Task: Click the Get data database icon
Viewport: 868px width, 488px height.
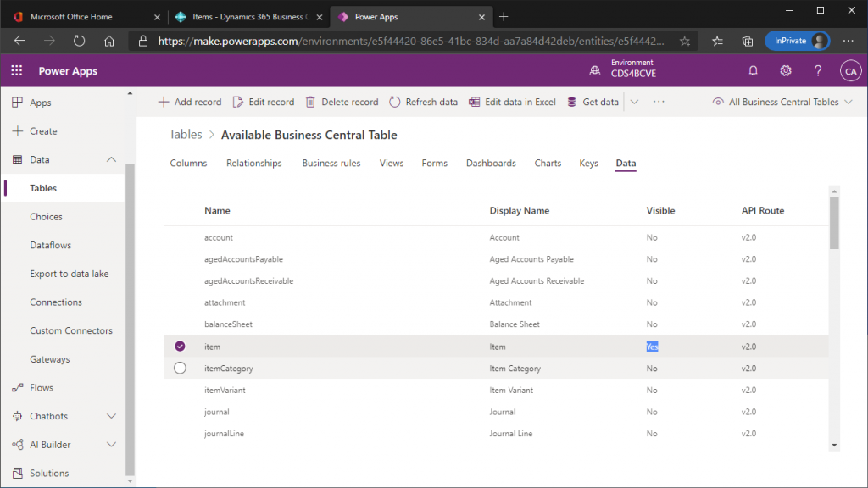Action: 572,102
